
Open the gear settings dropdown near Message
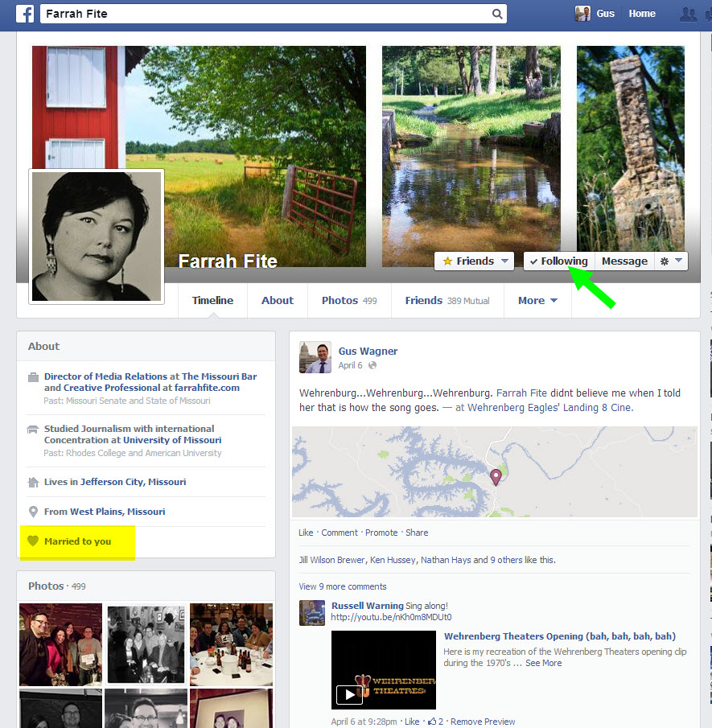(x=671, y=261)
